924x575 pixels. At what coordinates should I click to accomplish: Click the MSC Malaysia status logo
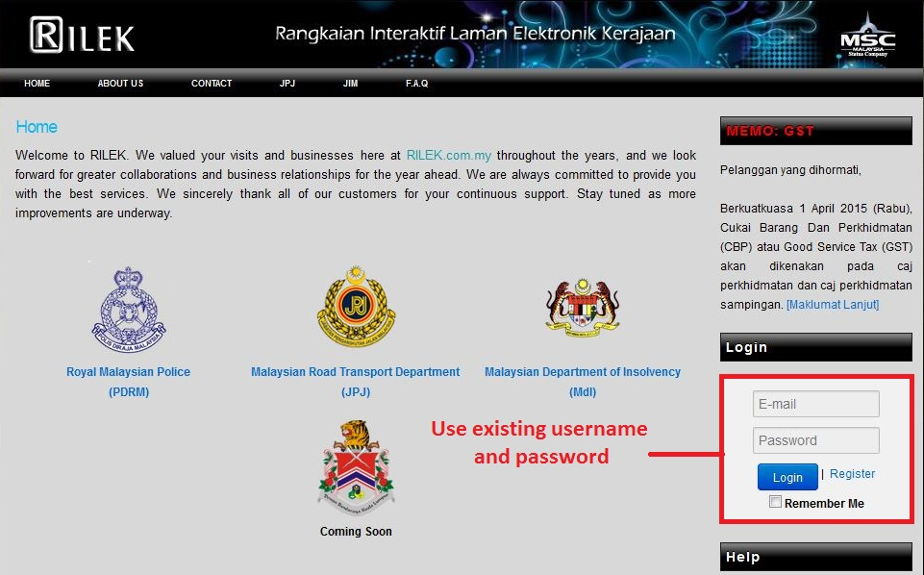tap(867, 37)
